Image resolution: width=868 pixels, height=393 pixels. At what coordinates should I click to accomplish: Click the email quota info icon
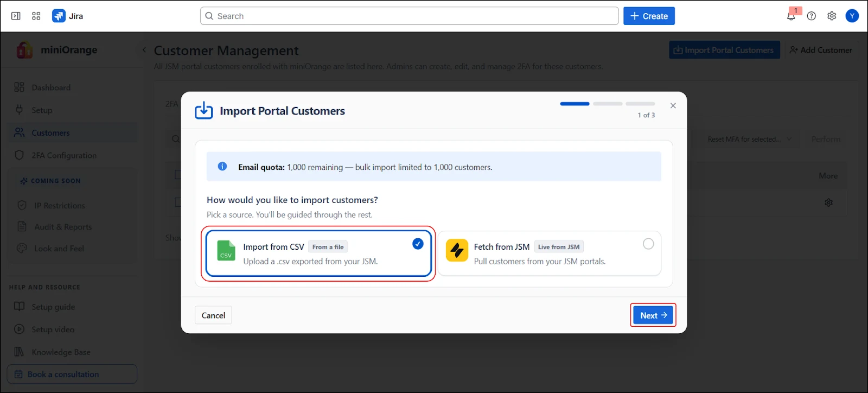click(x=222, y=167)
